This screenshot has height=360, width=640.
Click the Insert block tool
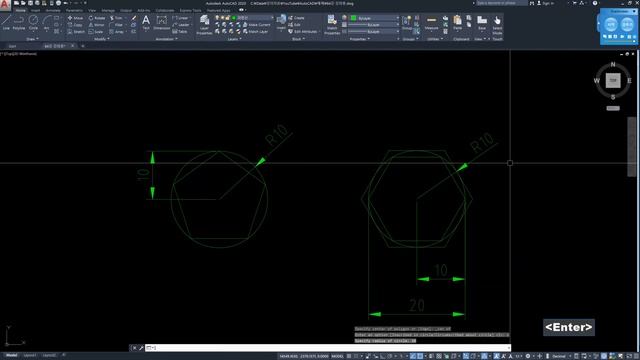[x=281, y=23]
